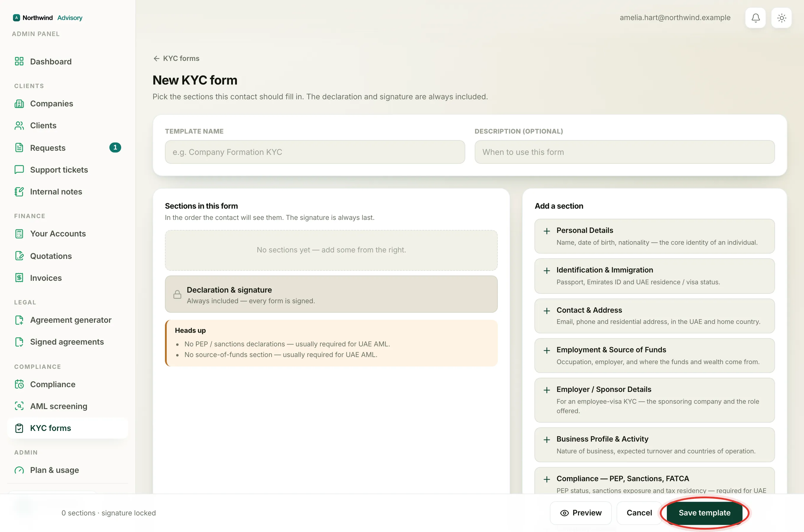Click the plus icon beside Compliance — PEP, Sanctions, FATCA
The image size is (804, 532).
coord(547,479)
